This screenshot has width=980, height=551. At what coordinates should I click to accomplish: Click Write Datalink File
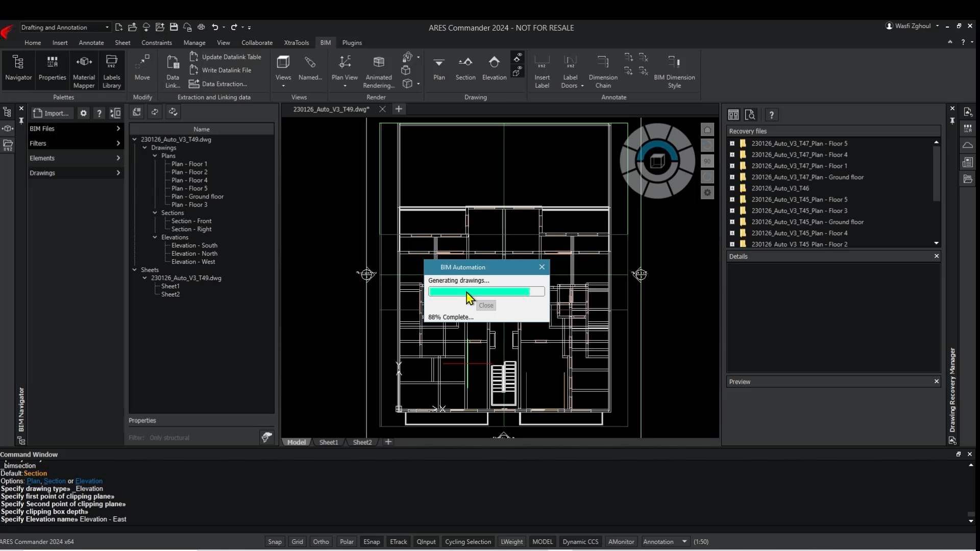(220, 70)
